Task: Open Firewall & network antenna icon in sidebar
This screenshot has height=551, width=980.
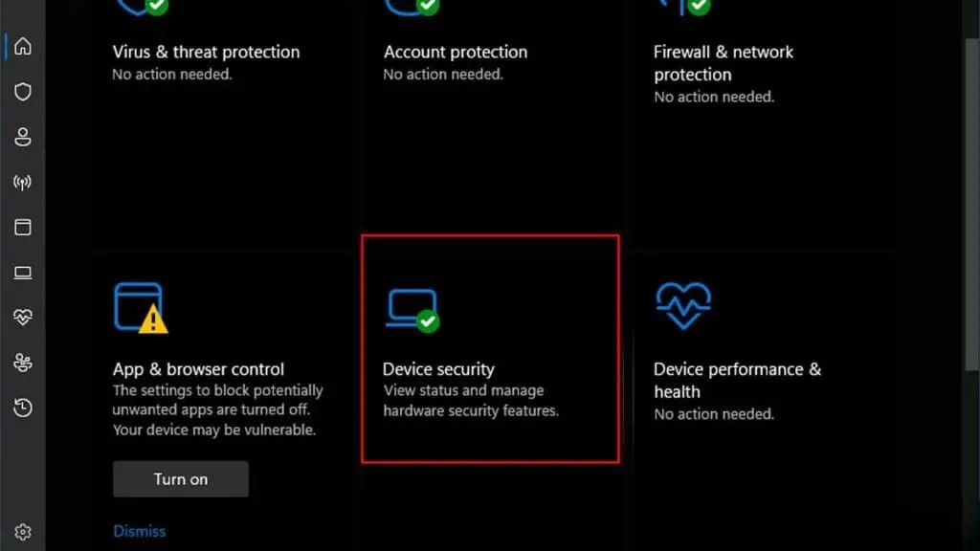Action: click(23, 183)
